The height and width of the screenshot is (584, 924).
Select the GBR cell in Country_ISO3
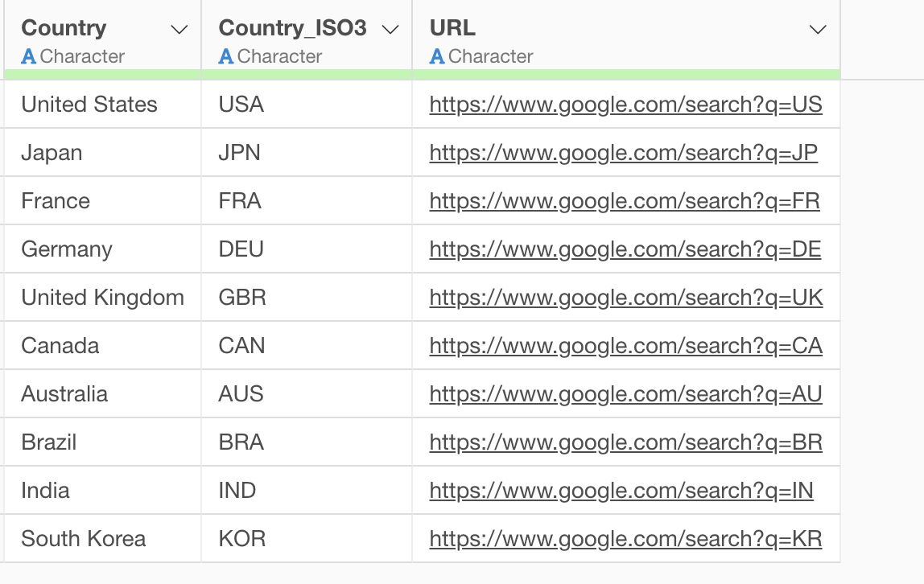[x=242, y=298]
